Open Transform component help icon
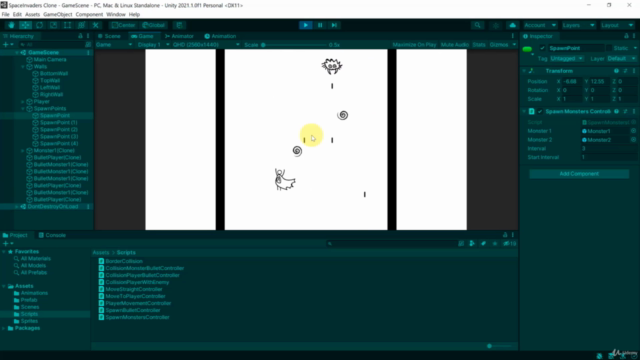This screenshot has width=640, height=360. tap(616, 71)
